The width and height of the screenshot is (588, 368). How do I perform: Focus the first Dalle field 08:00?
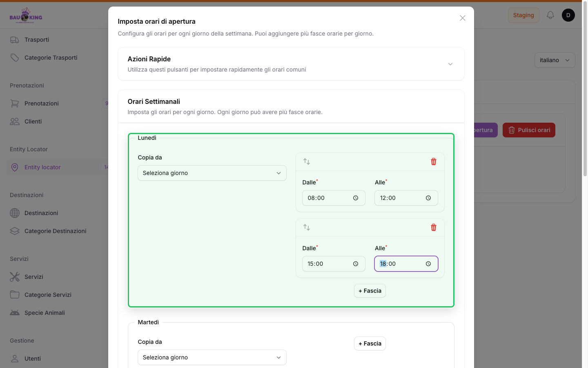click(334, 198)
